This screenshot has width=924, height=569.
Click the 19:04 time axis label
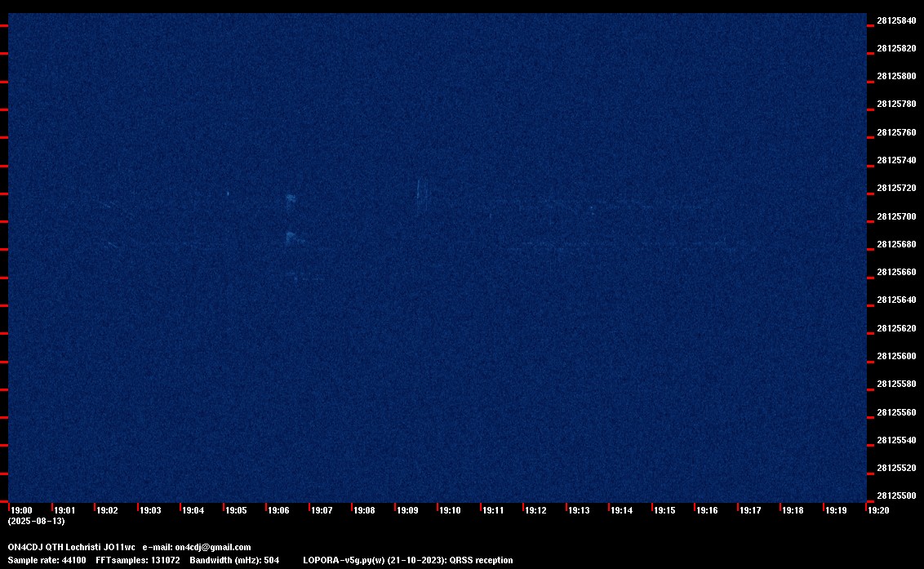193,510
